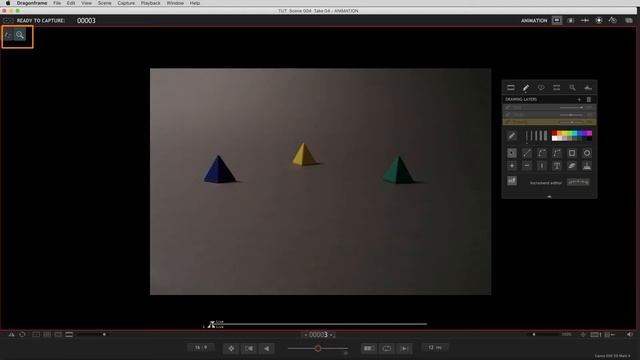Select the polyline path drawing tool
This screenshot has height=360, width=640.
[x=557, y=153]
